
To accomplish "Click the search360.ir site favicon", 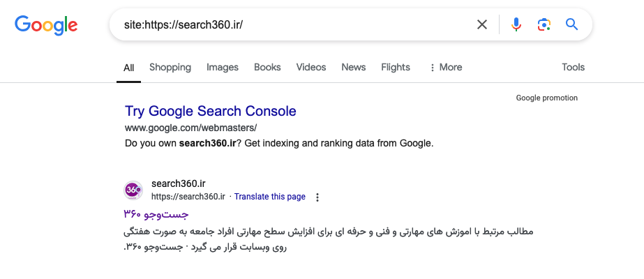I will (x=133, y=190).
